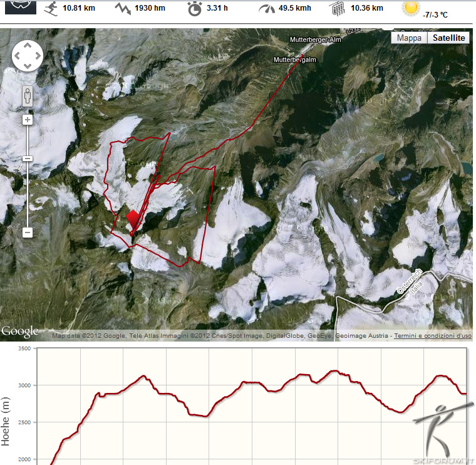Viewport: 476px width, 465px height.
Task: Pan the map left with arrow
Action: [x=18, y=56]
